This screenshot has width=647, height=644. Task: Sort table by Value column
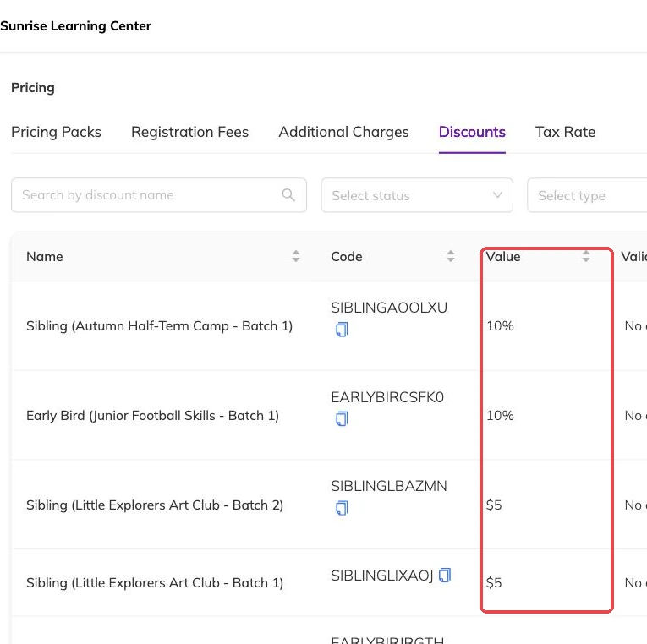[x=585, y=256]
